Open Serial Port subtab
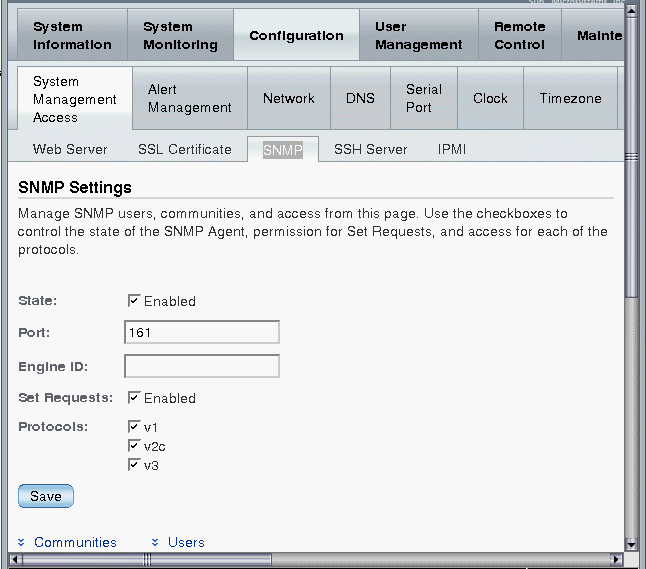The image size is (646, 569). 424,98
